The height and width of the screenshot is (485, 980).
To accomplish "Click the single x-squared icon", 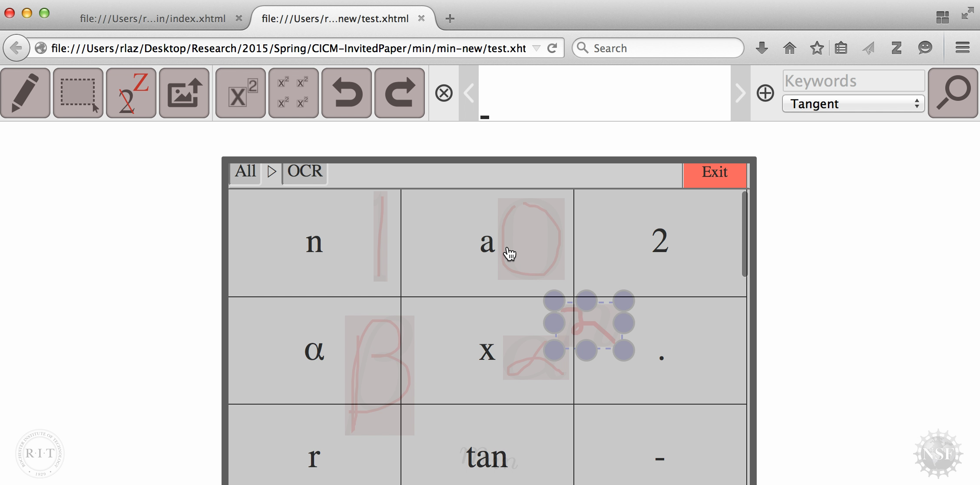I will coord(241,93).
